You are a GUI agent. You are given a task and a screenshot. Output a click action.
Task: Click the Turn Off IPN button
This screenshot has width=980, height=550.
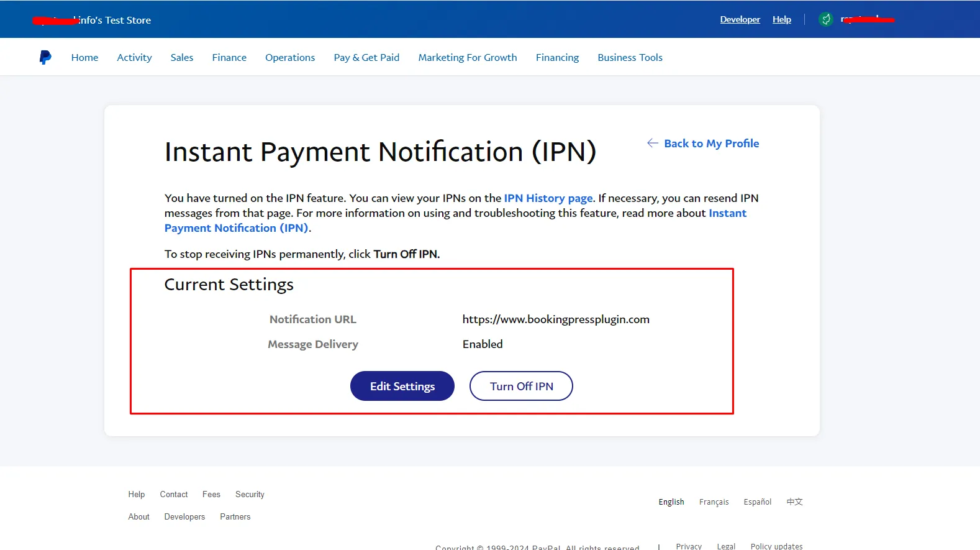coord(521,386)
